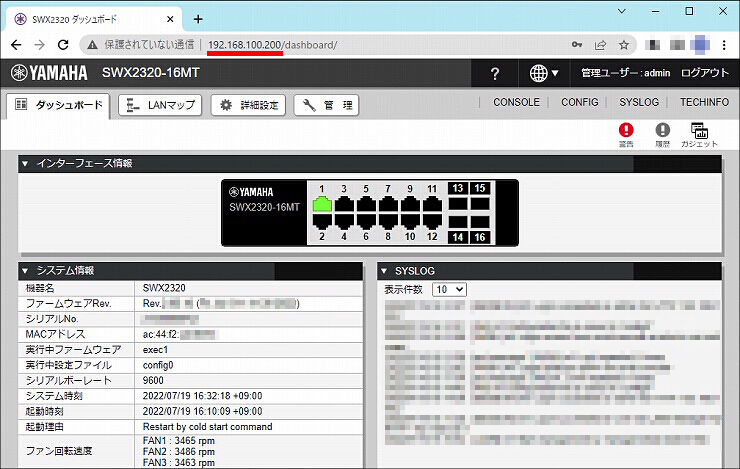
Task: Click the 機器名 value SWX2320
Action: click(164, 288)
